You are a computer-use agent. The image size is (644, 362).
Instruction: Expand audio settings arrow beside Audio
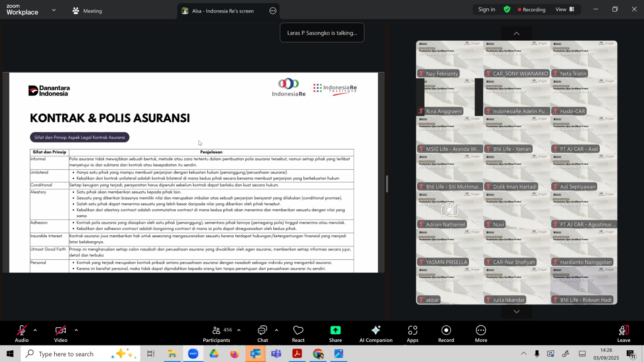tap(35, 330)
